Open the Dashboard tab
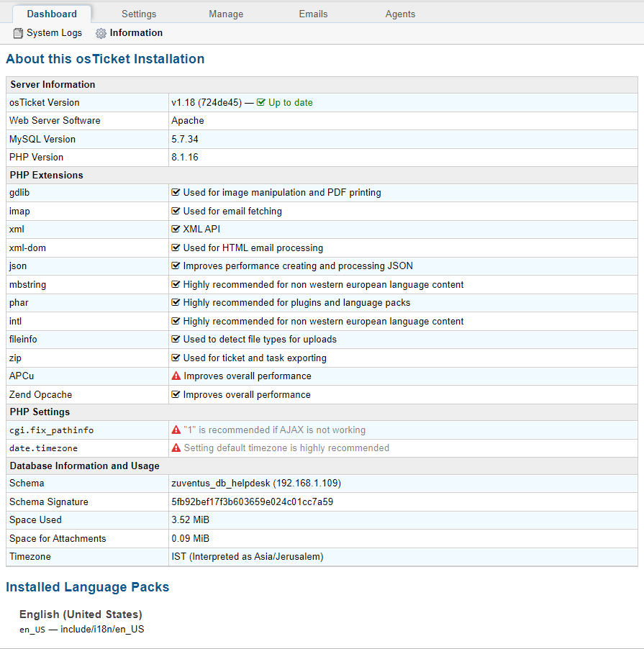The width and height of the screenshot is (644, 649). pos(52,14)
